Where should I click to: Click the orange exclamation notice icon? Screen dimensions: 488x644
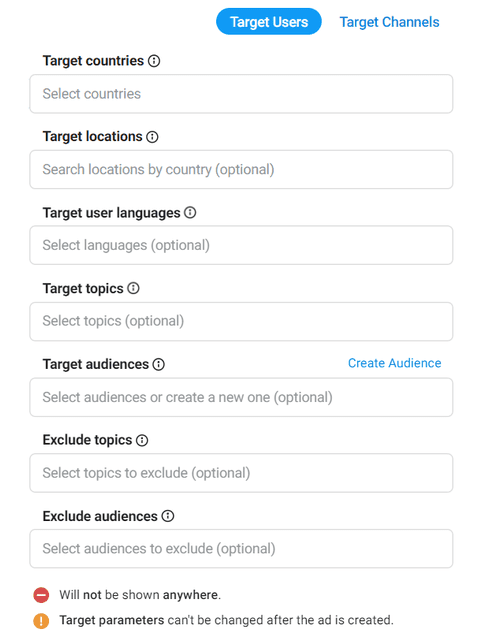(x=41, y=621)
